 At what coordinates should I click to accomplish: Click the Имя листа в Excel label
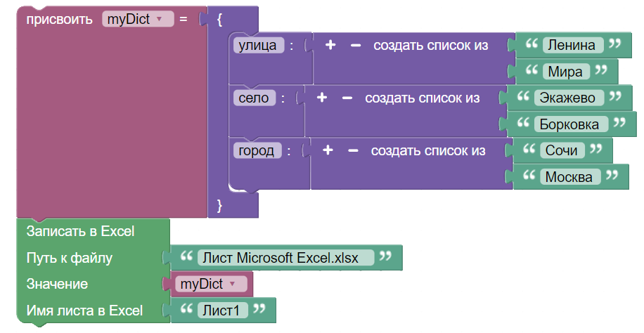[84, 311]
